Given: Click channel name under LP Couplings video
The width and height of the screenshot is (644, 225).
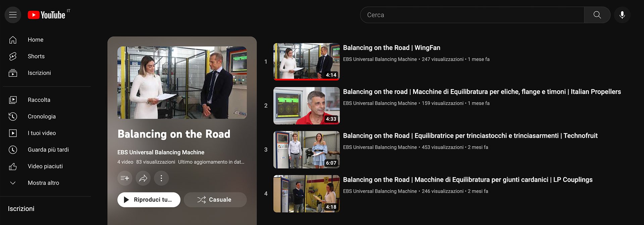Looking at the screenshot, I should pyautogui.click(x=380, y=191).
